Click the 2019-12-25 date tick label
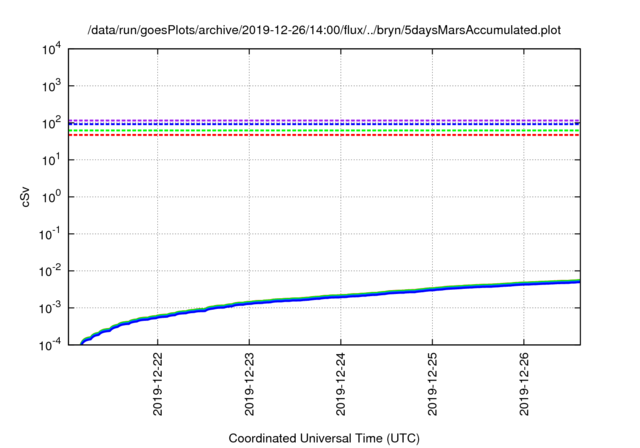This screenshot has height=448, width=640. (x=432, y=384)
